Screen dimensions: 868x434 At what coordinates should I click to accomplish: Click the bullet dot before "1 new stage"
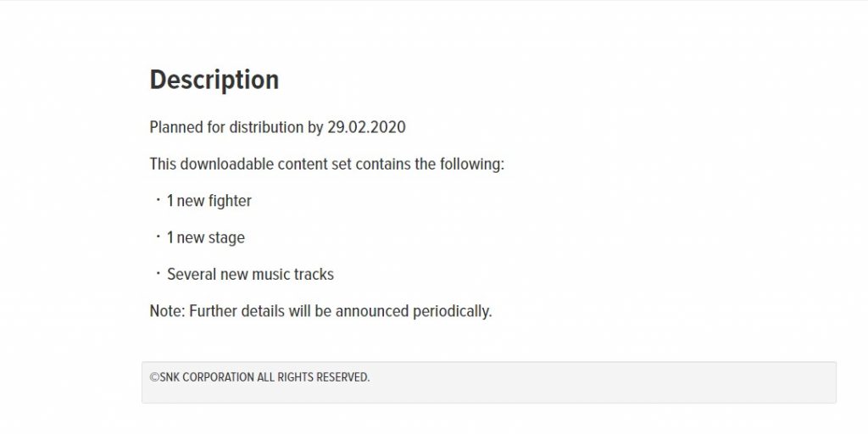(158, 236)
